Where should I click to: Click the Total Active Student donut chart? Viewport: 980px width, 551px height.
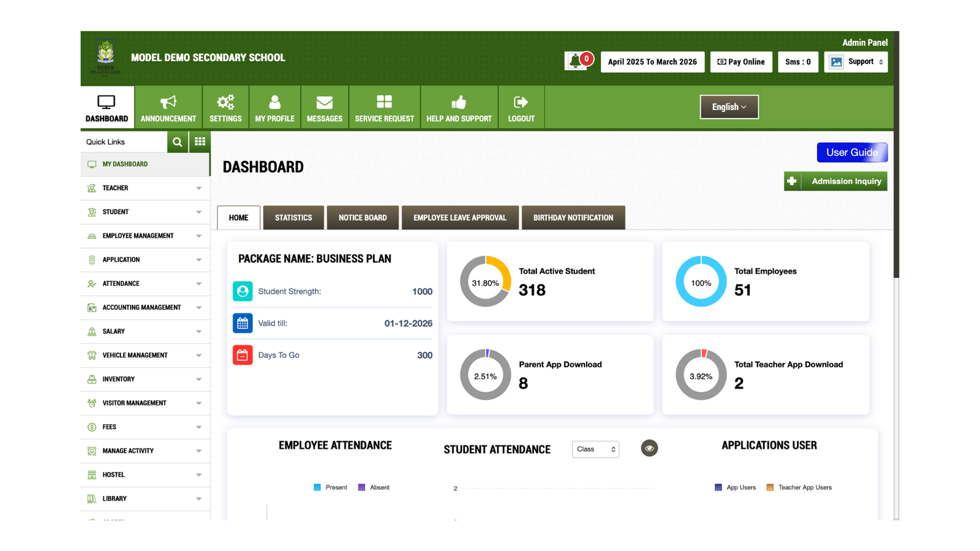[484, 281]
